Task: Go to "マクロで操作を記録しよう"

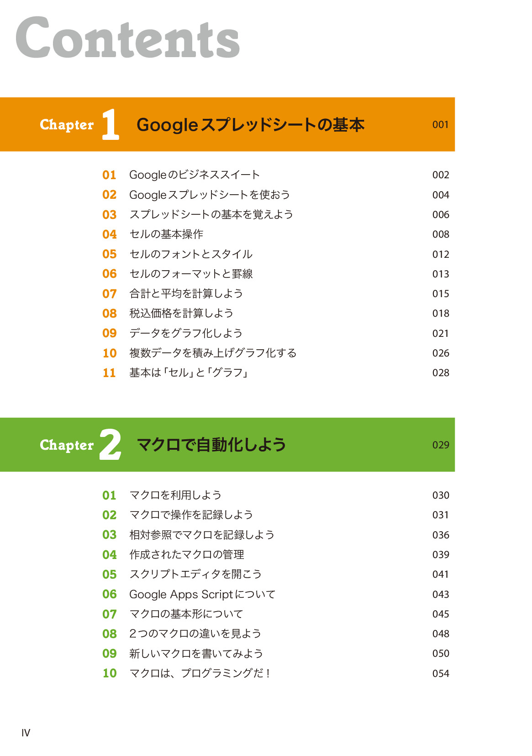Action: click(x=191, y=515)
